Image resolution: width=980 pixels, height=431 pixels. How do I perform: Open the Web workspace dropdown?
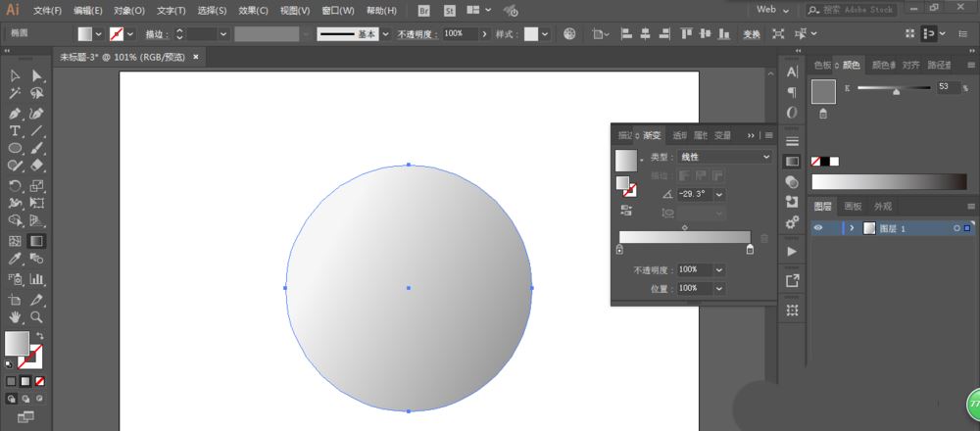tap(773, 10)
